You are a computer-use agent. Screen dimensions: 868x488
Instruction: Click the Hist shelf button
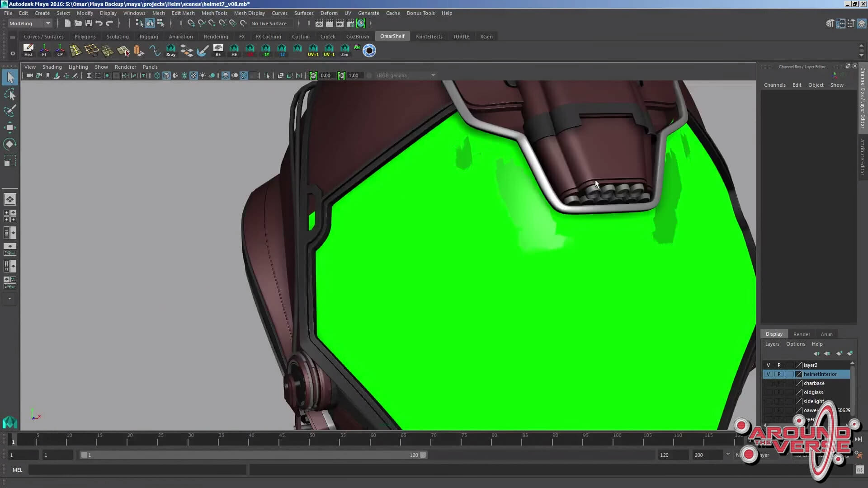pos(28,50)
